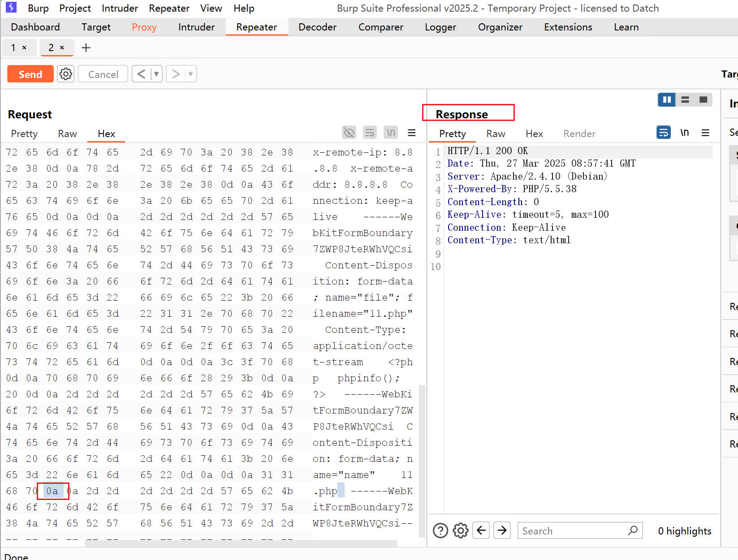Show Response in Raw view
The height and width of the screenshot is (560, 738).
click(x=496, y=134)
